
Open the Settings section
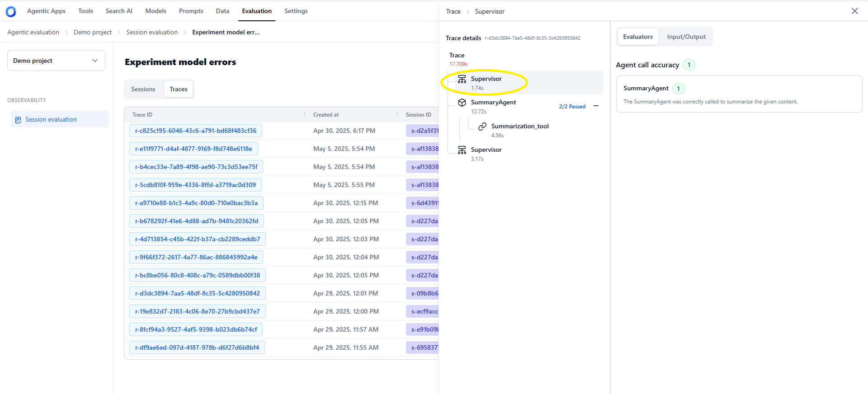[x=296, y=11]
